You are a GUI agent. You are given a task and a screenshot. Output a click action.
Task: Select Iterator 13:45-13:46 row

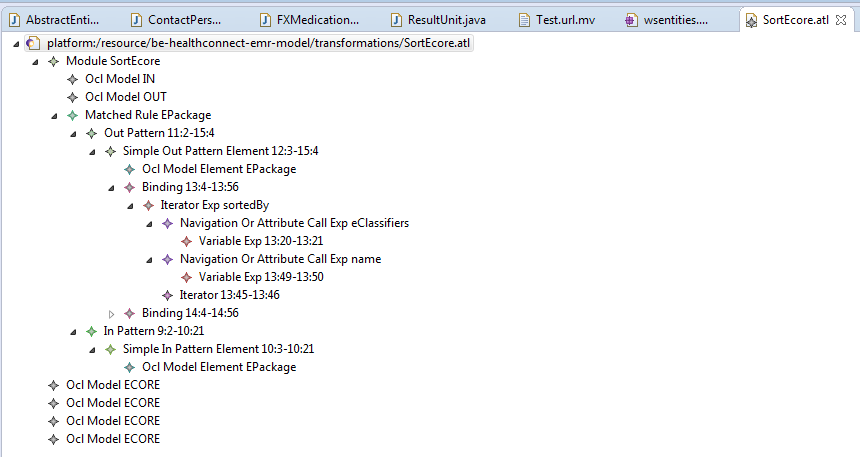click(229, 295)
